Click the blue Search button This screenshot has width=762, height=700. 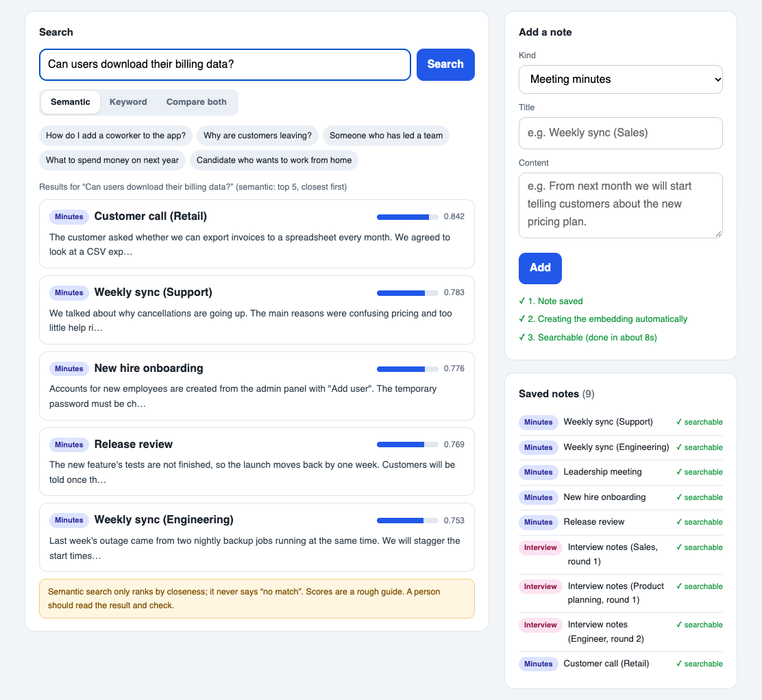pos(445,64)
